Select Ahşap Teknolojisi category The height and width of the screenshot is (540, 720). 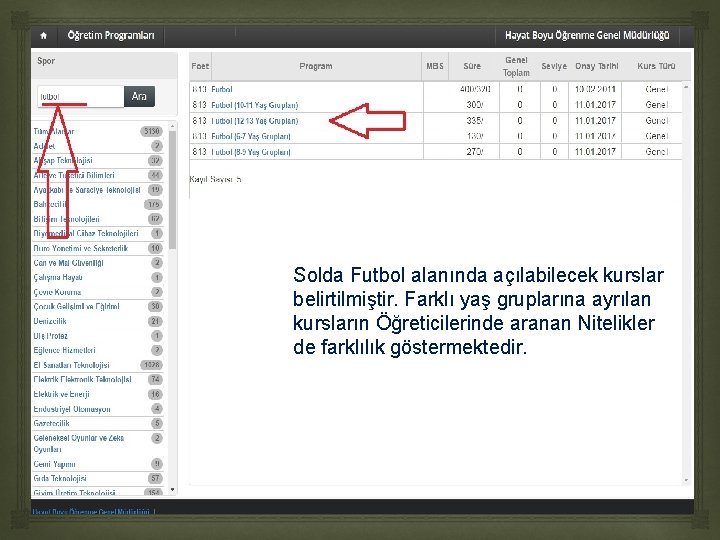click(x=63, y=160)
